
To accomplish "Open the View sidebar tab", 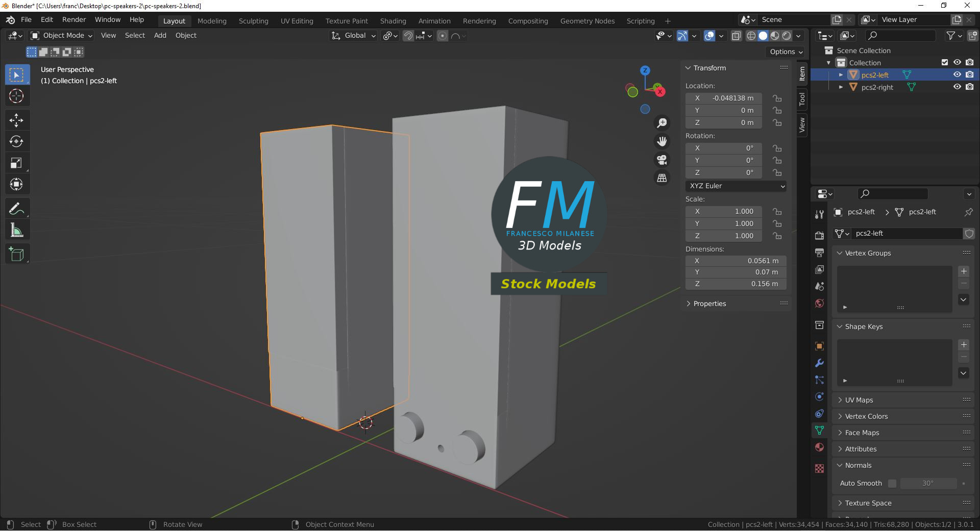I will 802,125.
